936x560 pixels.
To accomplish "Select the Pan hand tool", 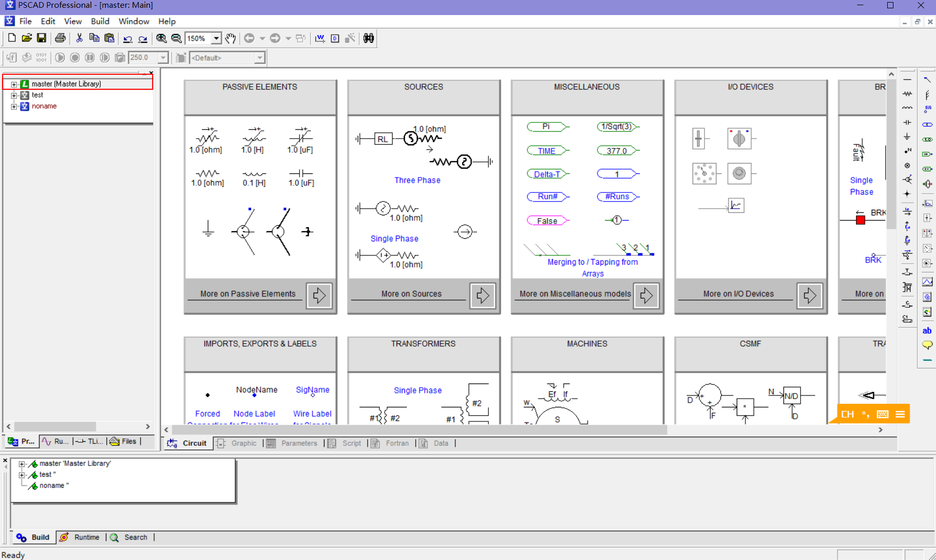I will pos(230,38).
